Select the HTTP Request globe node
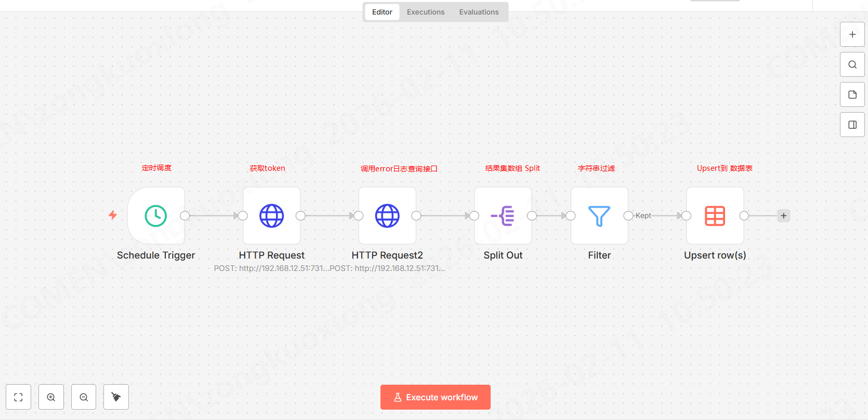868x420 pixels. [x=271, y=216]
